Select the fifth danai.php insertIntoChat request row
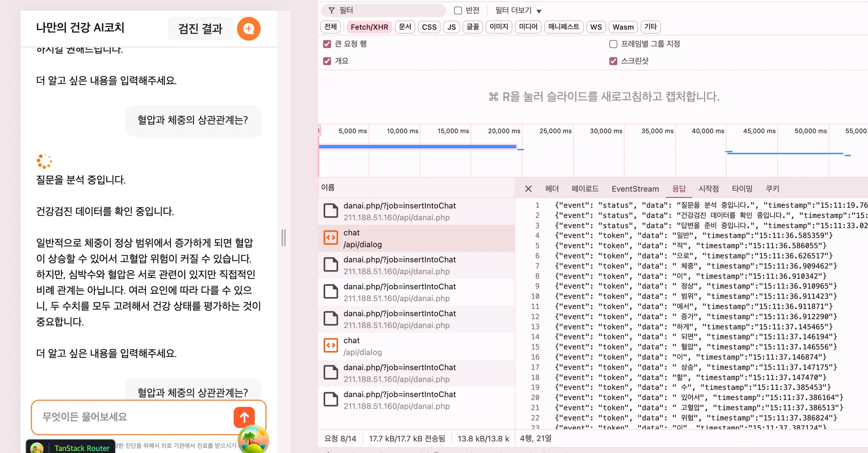The height and width of the screenshot is (453, 868). point(416,373)
